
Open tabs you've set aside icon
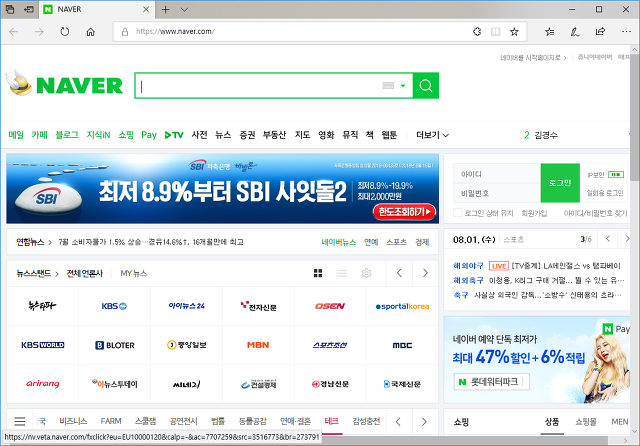pos(9,9)
